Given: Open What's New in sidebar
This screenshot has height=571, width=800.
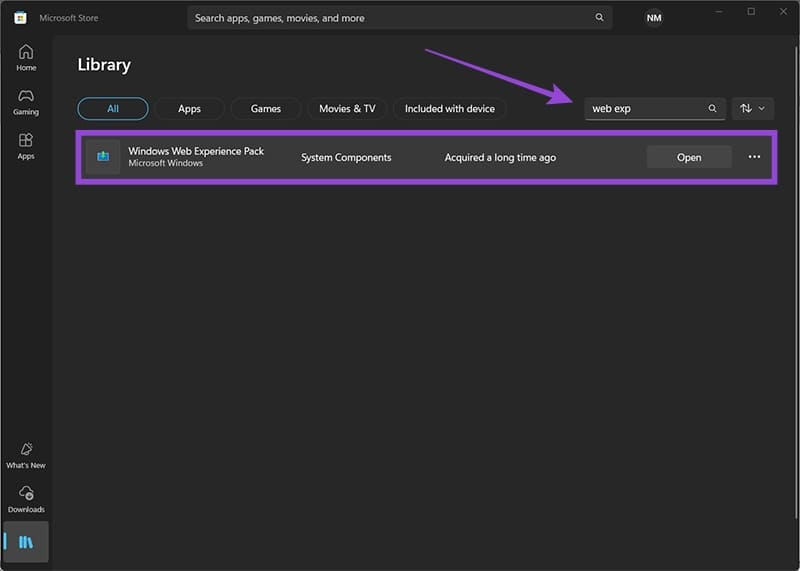Looking at the screenshot, I should 26,455.
